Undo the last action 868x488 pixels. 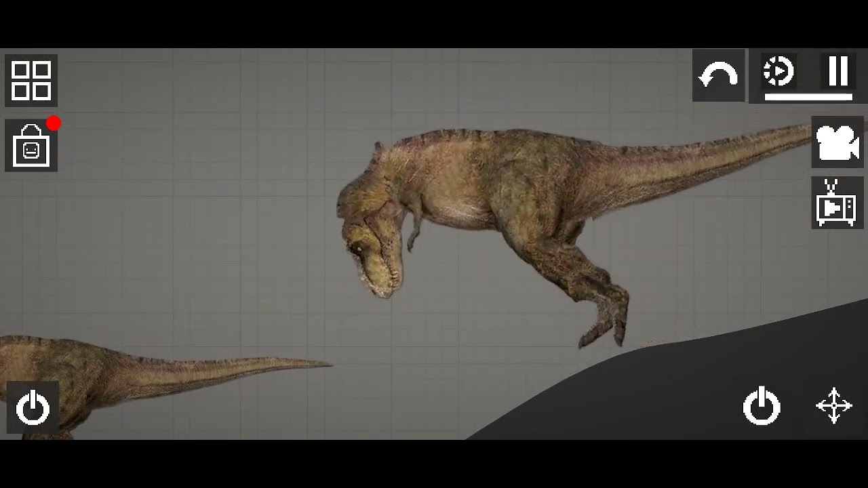718,75
